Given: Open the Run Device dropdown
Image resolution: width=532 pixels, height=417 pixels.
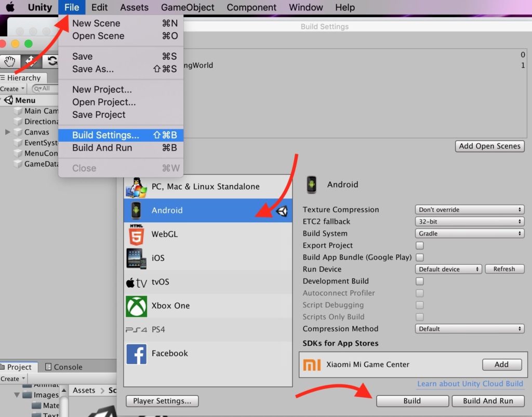Looking at the screenshot, I should pos(448,269).
